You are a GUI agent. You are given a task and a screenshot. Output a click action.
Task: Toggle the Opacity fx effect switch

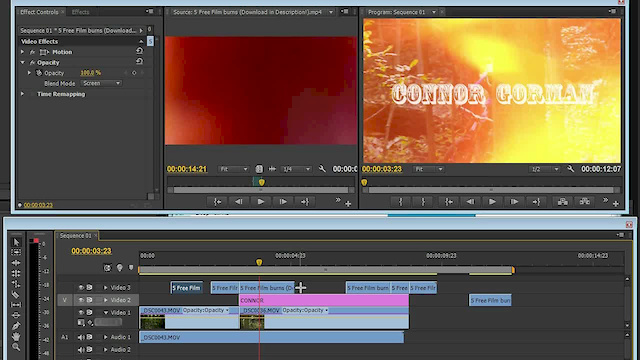point(32,63)
